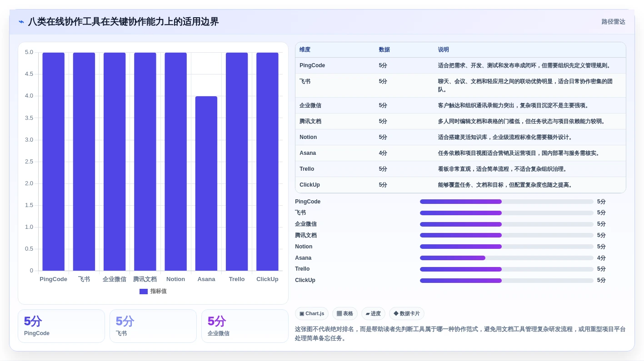
Task: Click the 企业微信 progress bar
Action: point(507,224)
